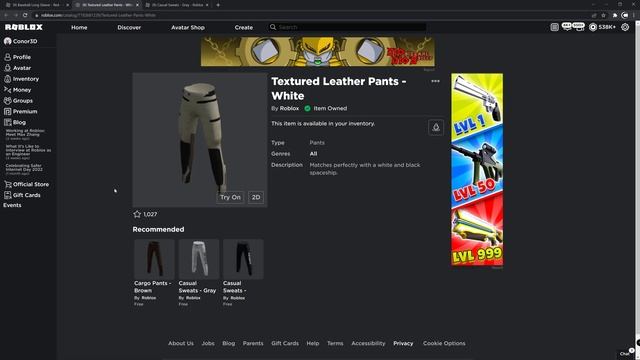
Task: Open the Cargo Pants - Brown thumbnail
Action: pyautogui.click(x=154, y=259)
